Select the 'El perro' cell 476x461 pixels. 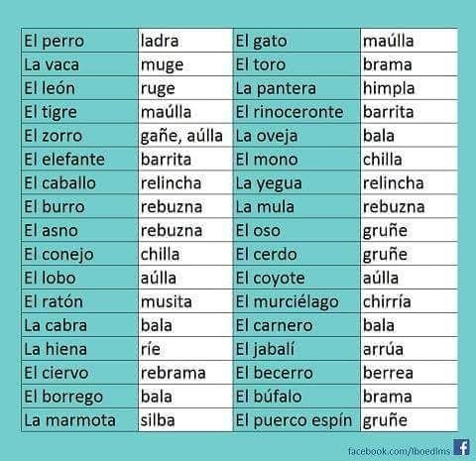[79, 41]
